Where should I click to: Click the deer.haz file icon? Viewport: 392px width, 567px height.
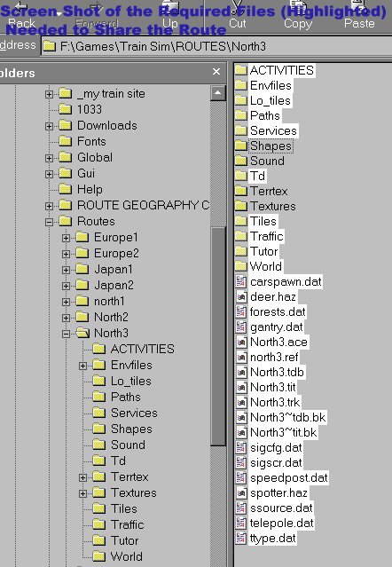pyautogui.click(x=241, y=296)
